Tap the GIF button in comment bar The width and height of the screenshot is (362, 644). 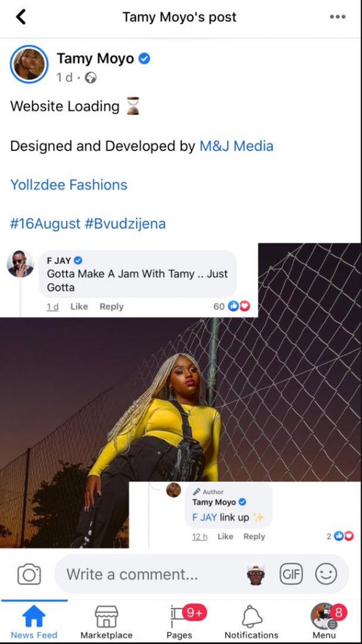290,574
